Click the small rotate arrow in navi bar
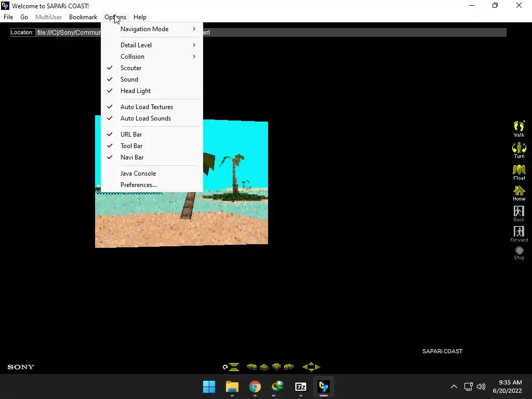 pos(225,367)
